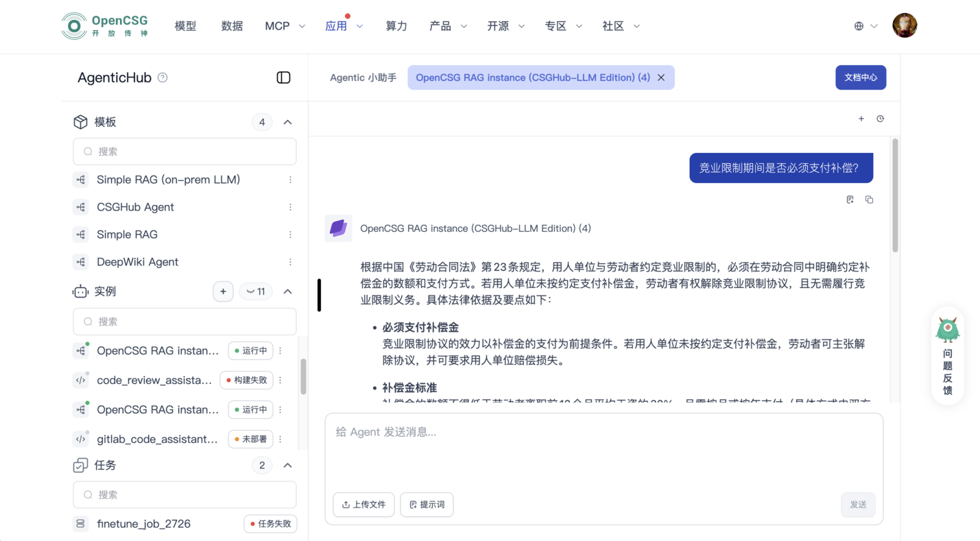Screen dimensions: 980x541
Task: Copy the assistant's reply message
Action: 869,199
